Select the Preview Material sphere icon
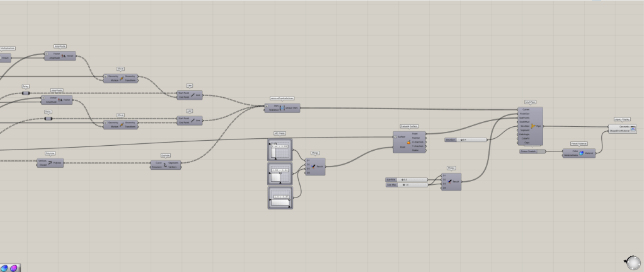 pyautogui.click(x=580, y=152)
